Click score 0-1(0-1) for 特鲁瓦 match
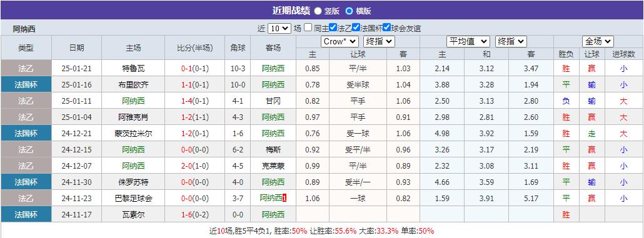 (195, 69)
